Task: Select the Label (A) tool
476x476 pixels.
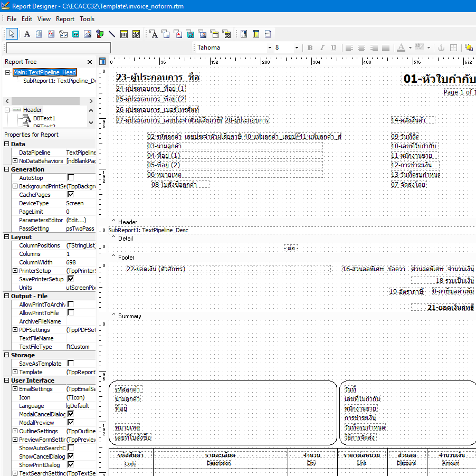Action: pos(27,34)
